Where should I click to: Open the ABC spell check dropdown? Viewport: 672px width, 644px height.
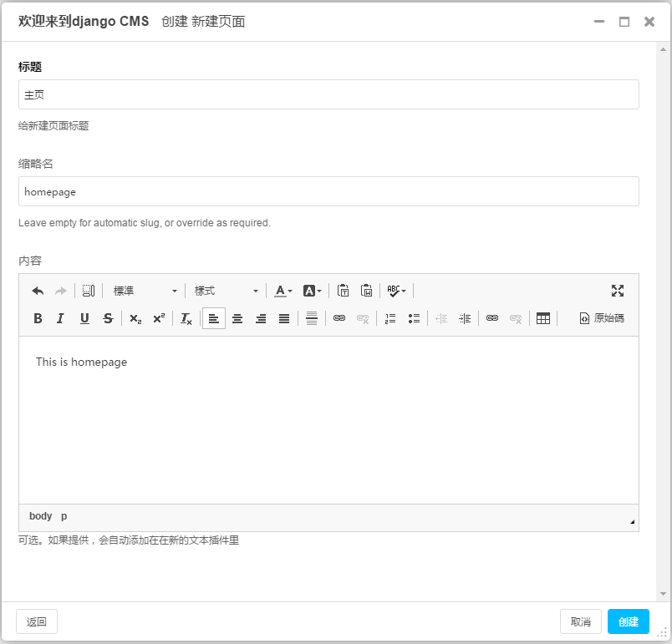[x=396, y=291]
